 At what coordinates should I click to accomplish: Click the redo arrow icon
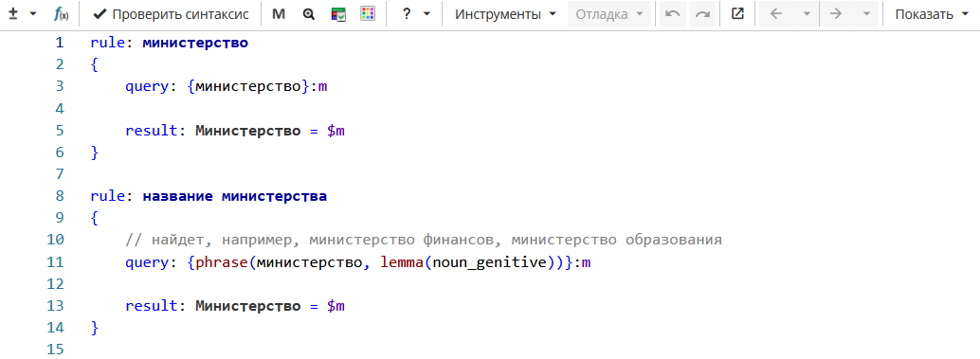[702, 14]
